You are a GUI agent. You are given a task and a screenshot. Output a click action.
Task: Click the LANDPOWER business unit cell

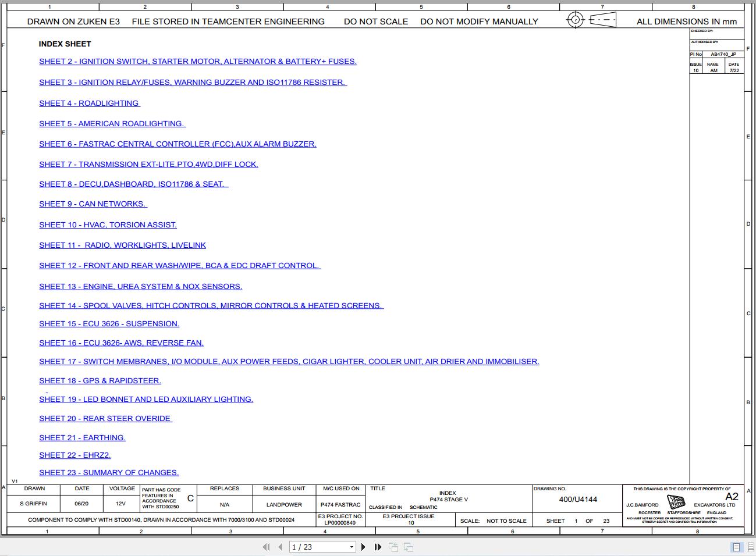click(284, 505)
